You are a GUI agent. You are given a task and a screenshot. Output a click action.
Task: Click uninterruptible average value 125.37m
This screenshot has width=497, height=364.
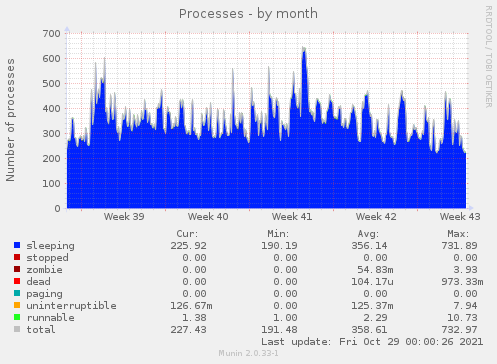click(x=372, y=306)
